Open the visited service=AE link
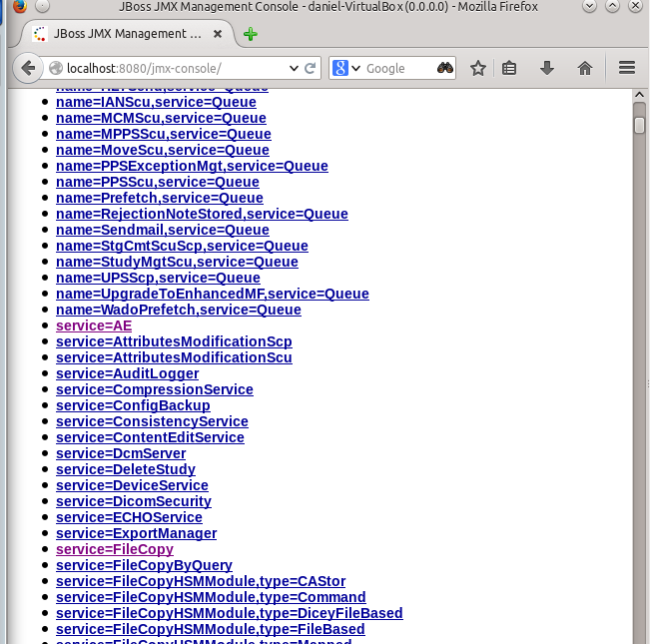Viewport: 650px width, 644px height. [x=94, y=325]
